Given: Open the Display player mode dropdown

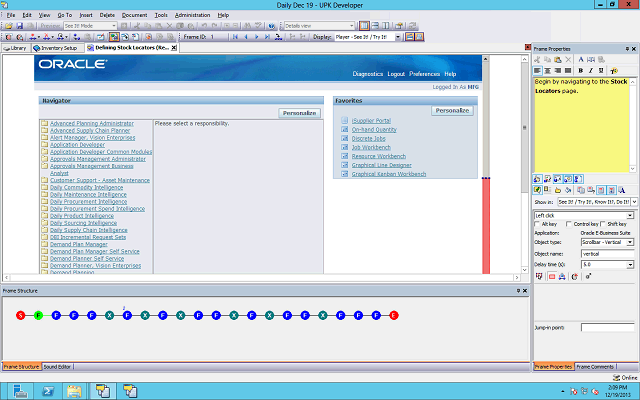Looking at the screenshot, I should pos(398,37).
